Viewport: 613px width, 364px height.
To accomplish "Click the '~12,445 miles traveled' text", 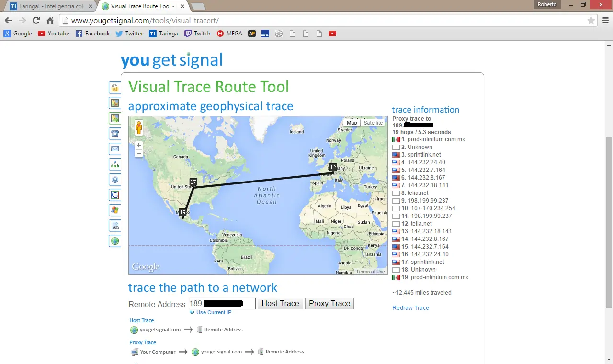I will pos(422,293).
